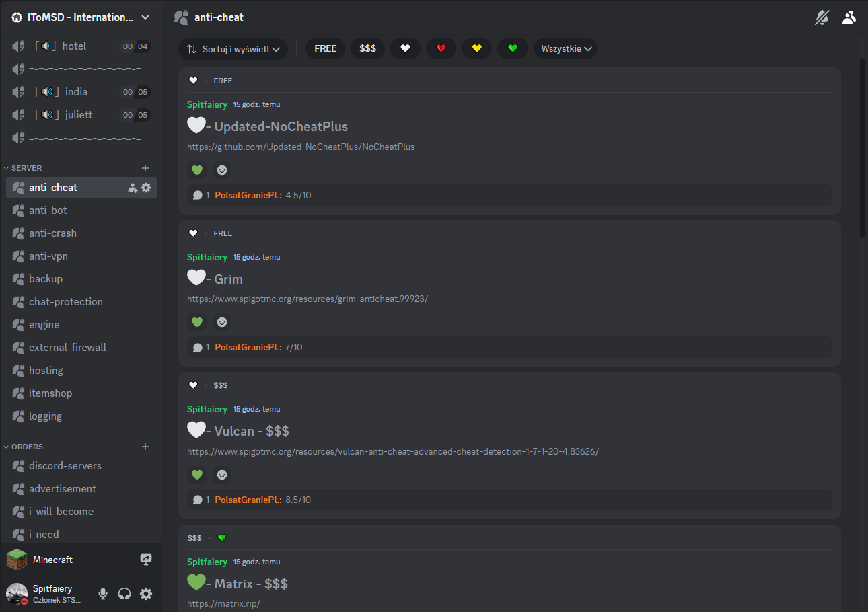
Task: Open anti-cheat channel settings gear
Action: point(146,188)
